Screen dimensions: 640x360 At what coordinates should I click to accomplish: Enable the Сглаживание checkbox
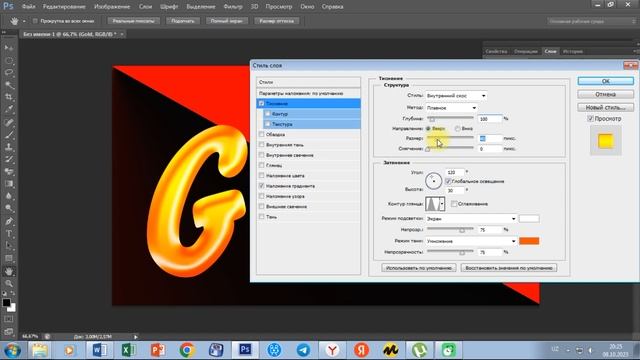point(454,204)
